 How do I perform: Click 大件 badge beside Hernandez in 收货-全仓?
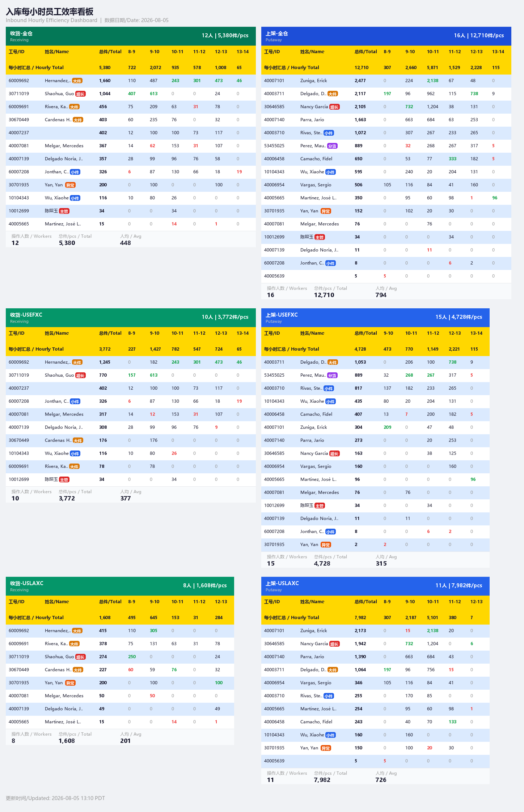(77, 81)
